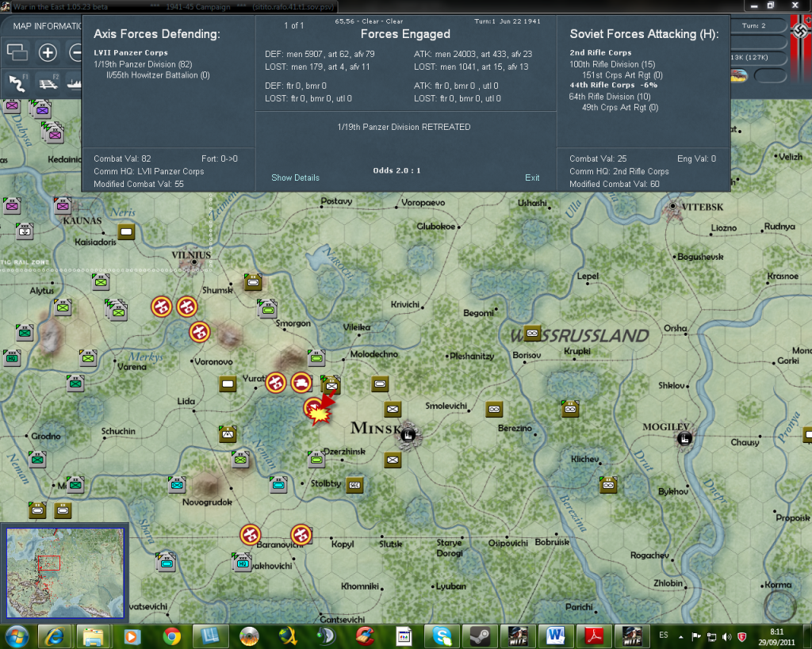Image resolution: width=812 pixels, height=649 pixels.
Task: Open Steam from the taskbar
Action: coord(480,636)
